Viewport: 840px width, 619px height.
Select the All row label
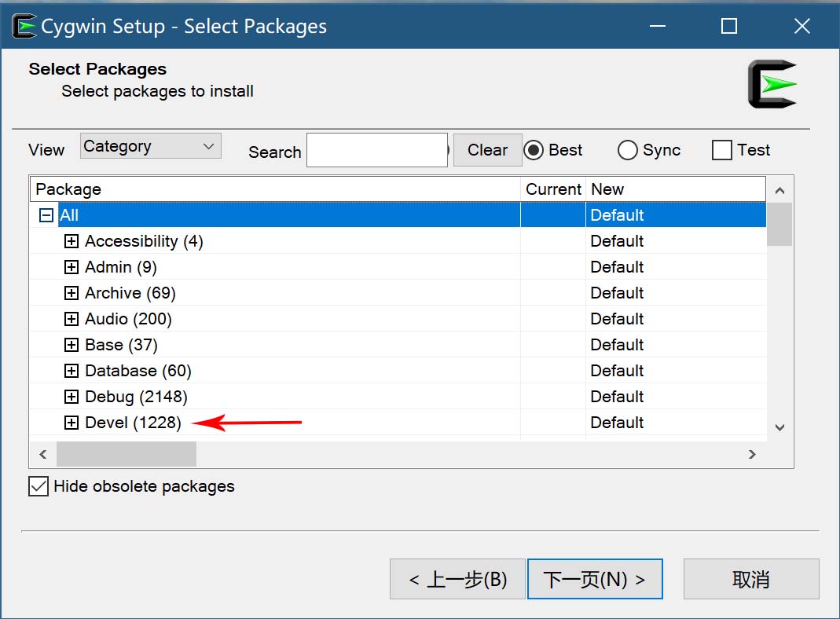[69, 215]
